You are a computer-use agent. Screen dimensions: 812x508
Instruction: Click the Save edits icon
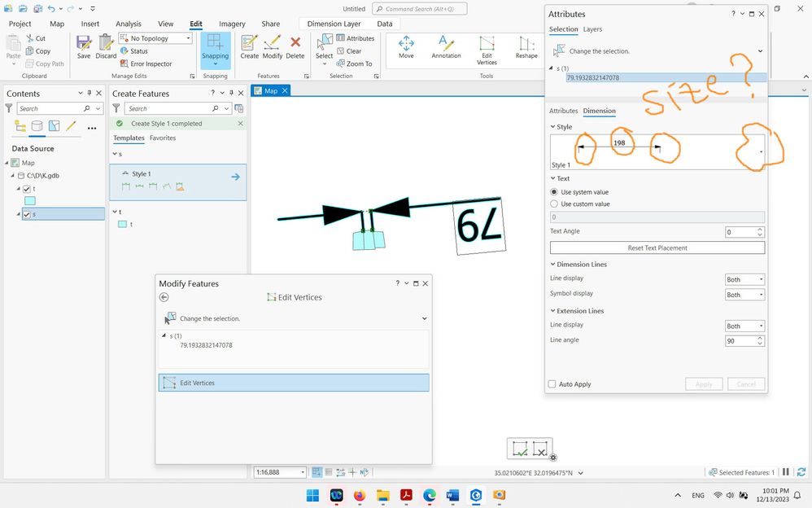tap(83, 46)
